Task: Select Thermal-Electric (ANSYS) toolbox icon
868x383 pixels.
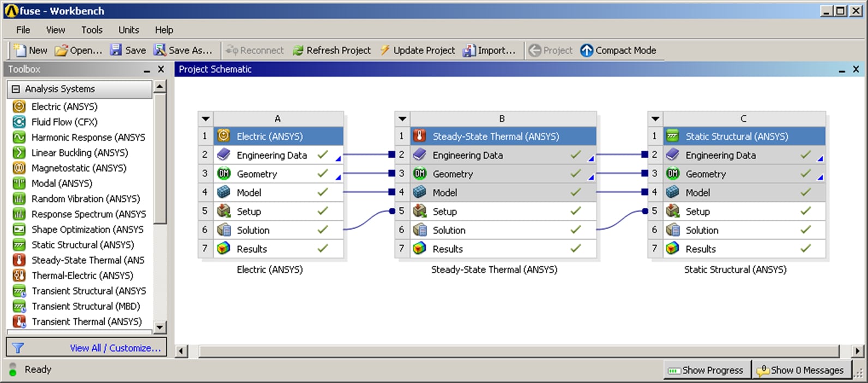Action: (19, 276)
